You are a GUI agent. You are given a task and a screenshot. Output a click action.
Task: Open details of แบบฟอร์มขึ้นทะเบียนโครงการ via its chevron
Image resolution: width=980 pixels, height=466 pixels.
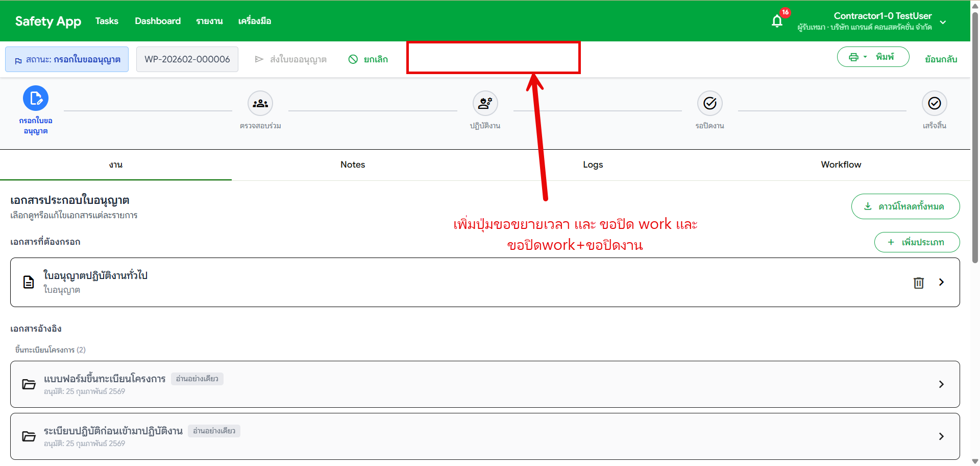click(942, 384)
